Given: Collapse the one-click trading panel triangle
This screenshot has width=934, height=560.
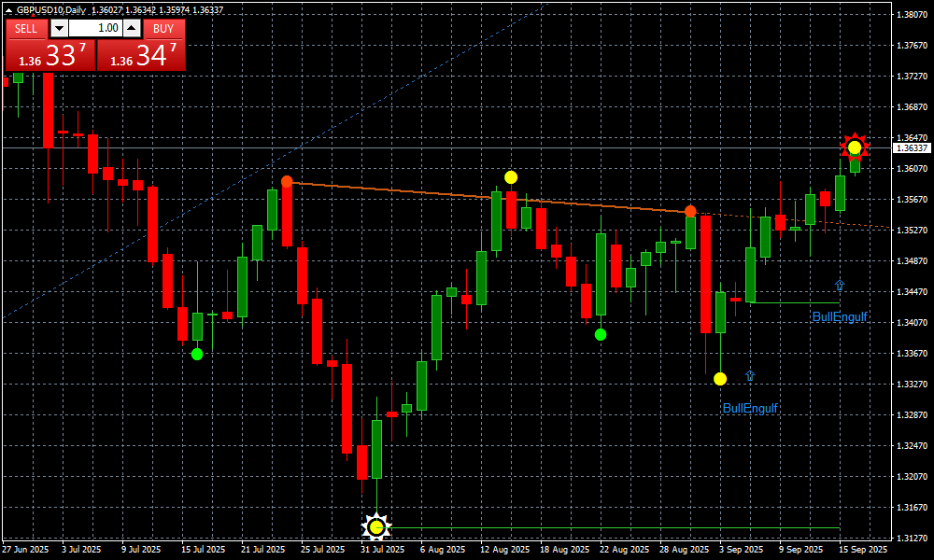Looking at the screenshot, I should (x=8, y=9).
